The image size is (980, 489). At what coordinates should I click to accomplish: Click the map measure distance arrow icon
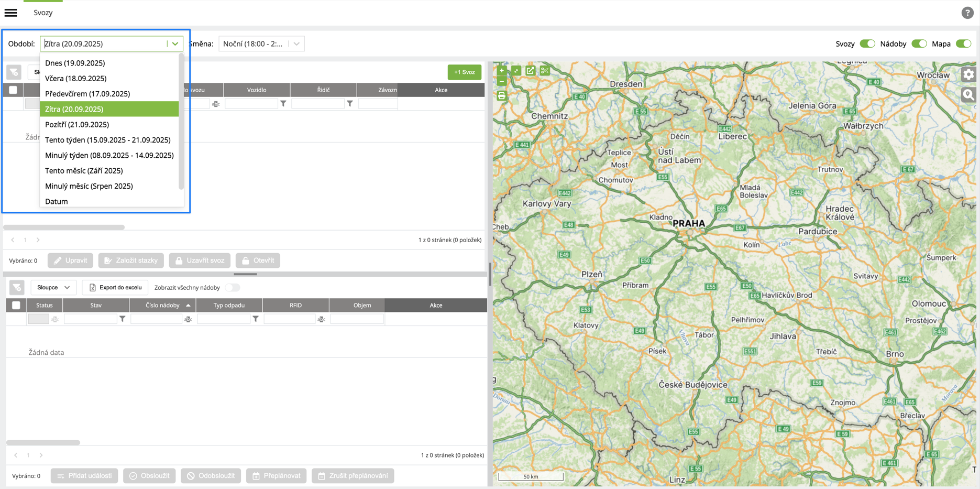click(516, 71)
